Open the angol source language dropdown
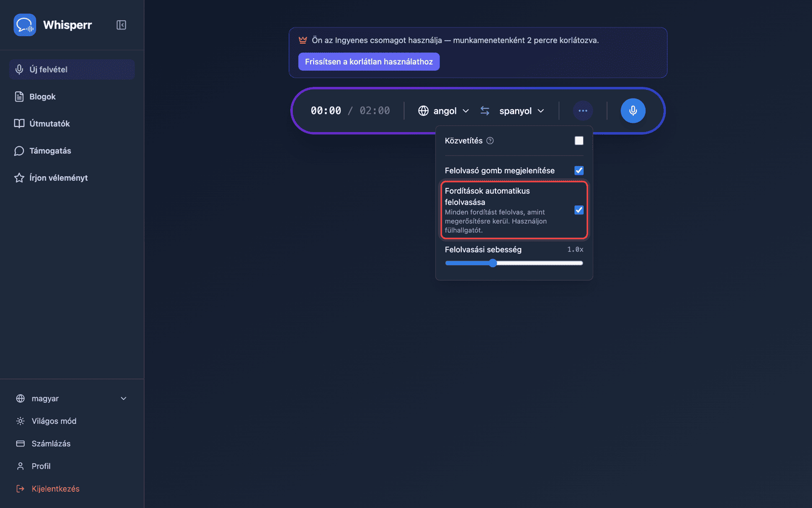 444,111
